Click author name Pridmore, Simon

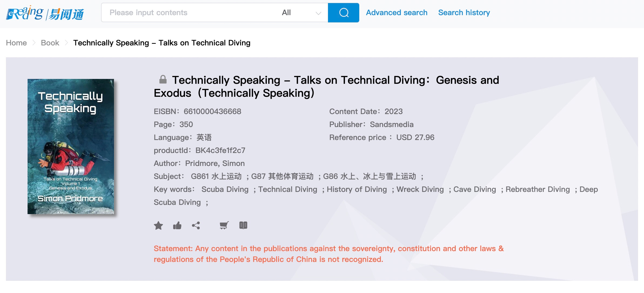[215, 164]
